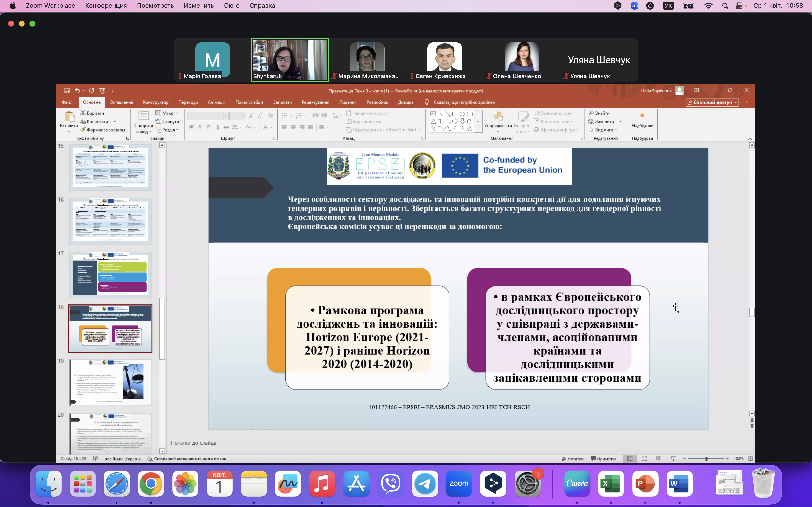Click Start slideshow from beginning icon
The height and width of the screenshot is (507, 812).
103,91
